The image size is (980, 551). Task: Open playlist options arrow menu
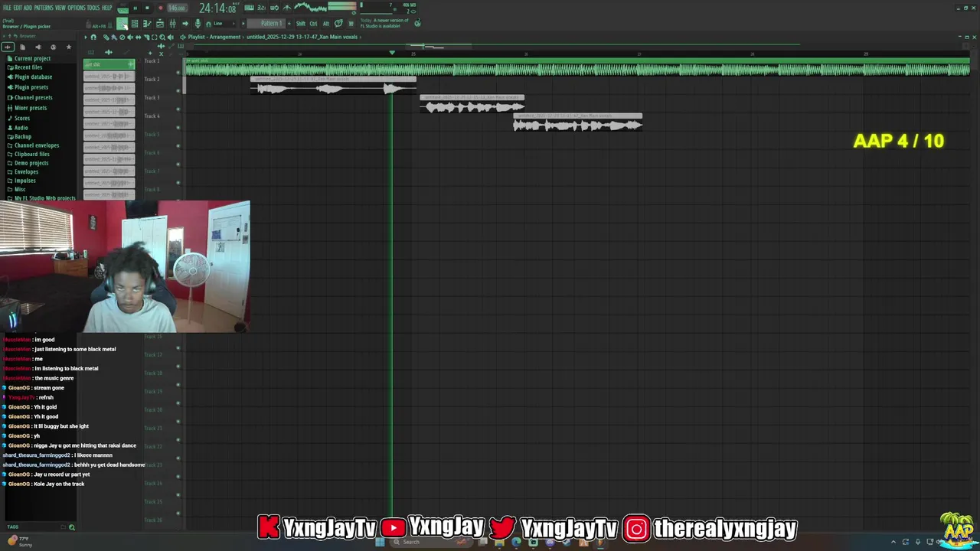86,37
